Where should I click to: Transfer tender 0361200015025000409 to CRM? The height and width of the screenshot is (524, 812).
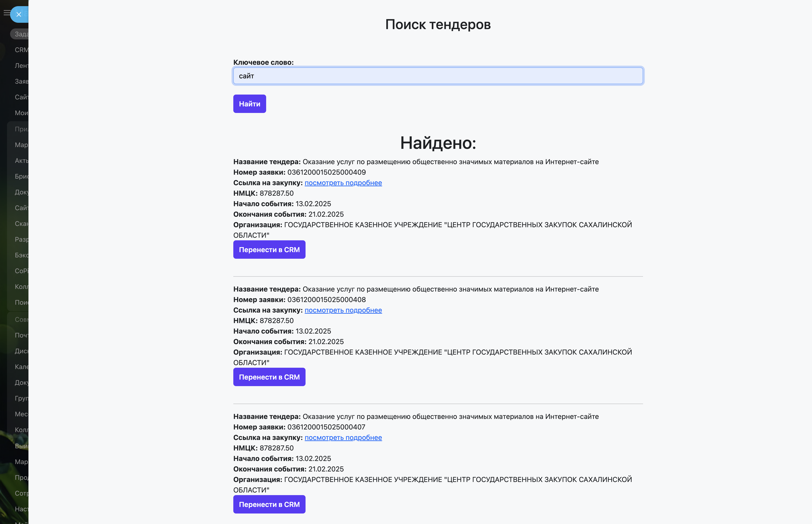(x=269, y=249)
